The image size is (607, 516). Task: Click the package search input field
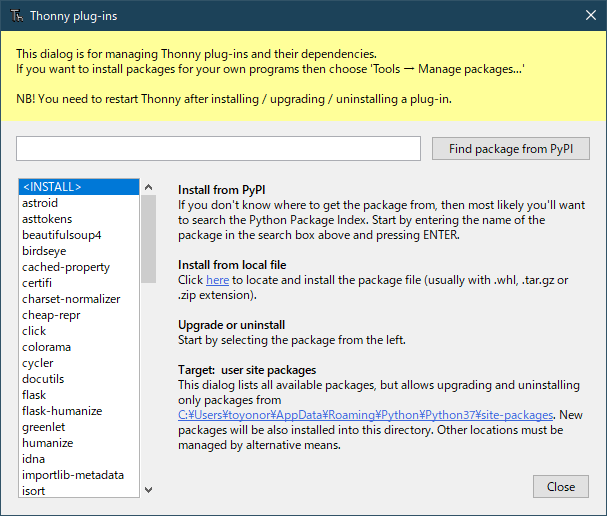click(218, 148)
